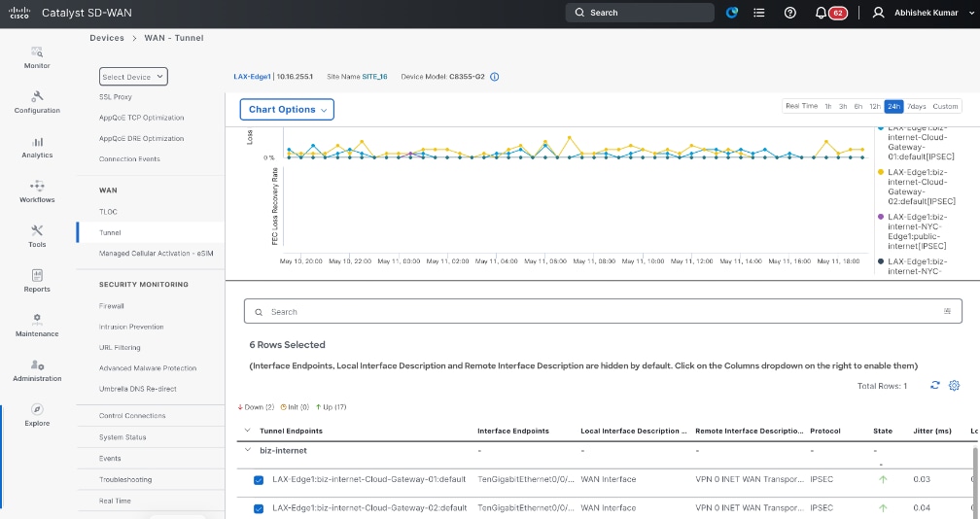Select the Custom time range
This screenshot has width=980, height=519.
click(x=945, y=106)
